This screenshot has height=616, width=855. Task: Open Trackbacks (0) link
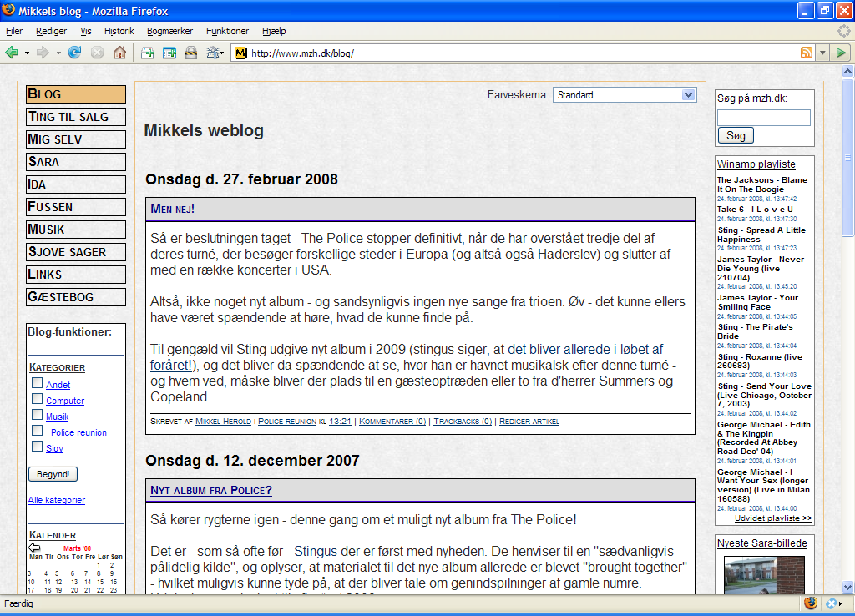pos(463,422)
